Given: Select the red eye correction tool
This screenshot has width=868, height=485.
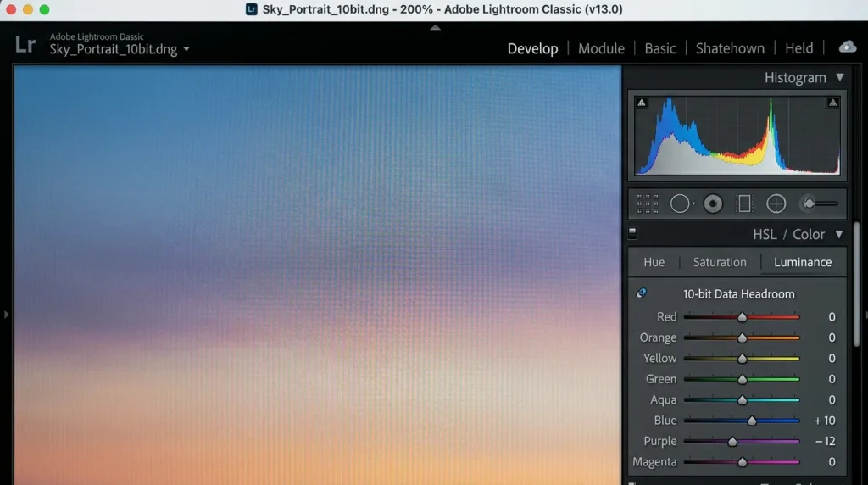Looking at the screenshot, I should (713, 203).
